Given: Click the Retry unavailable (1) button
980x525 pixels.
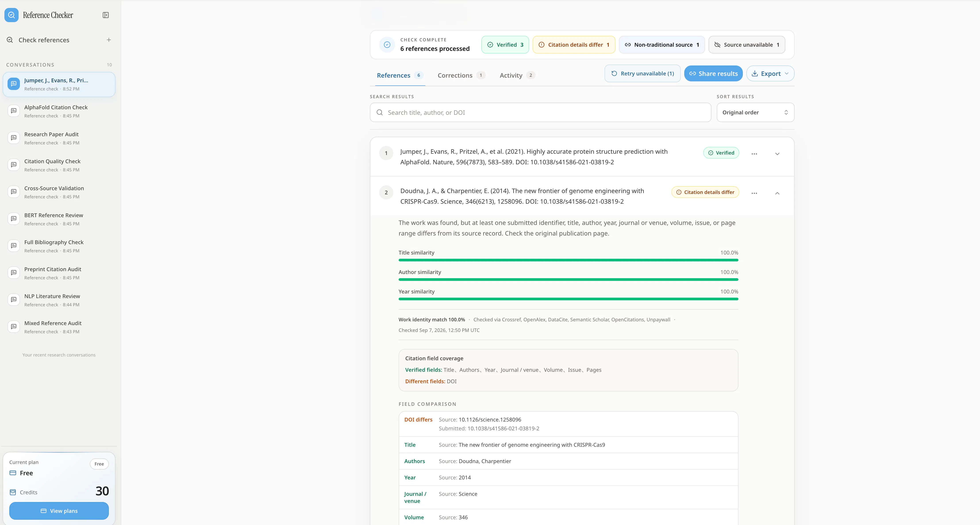Looking at the screenshot, I should tap(642, 74).
